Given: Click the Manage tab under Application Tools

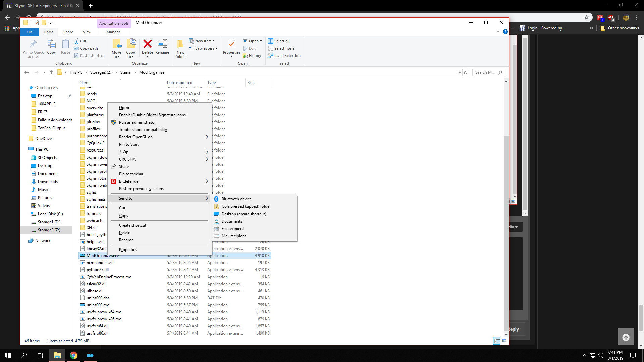Looking at the screenshot, I should point(114,32).
